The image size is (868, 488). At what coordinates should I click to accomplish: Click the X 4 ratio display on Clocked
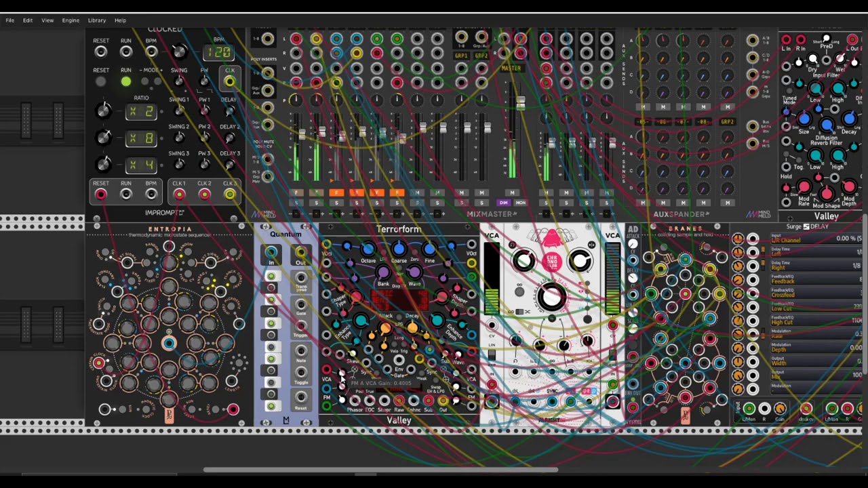[x=141, y=165]
